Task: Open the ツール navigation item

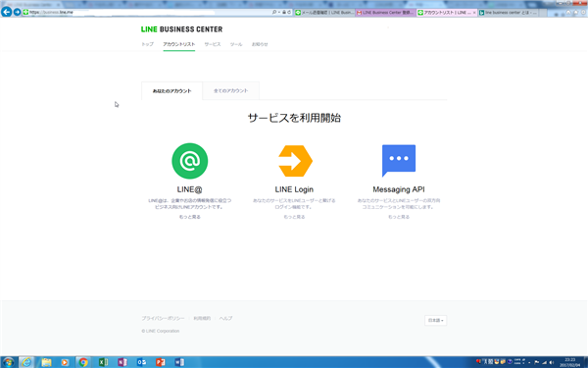Action: tap(236, 44)
